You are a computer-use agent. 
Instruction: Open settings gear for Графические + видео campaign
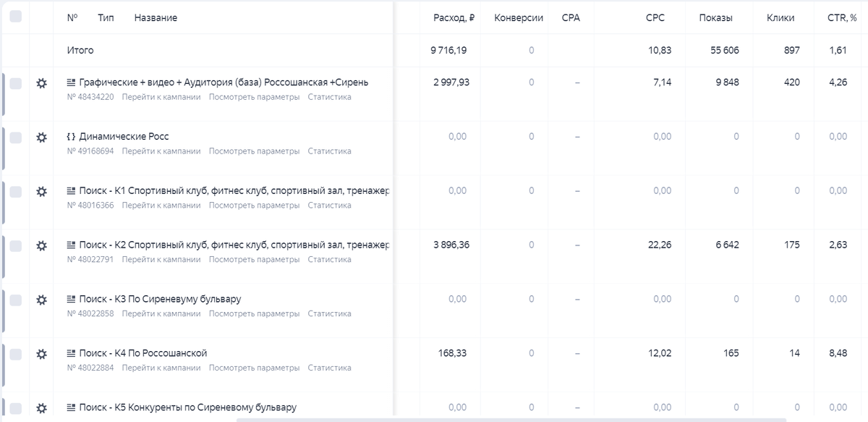point(41,83)
